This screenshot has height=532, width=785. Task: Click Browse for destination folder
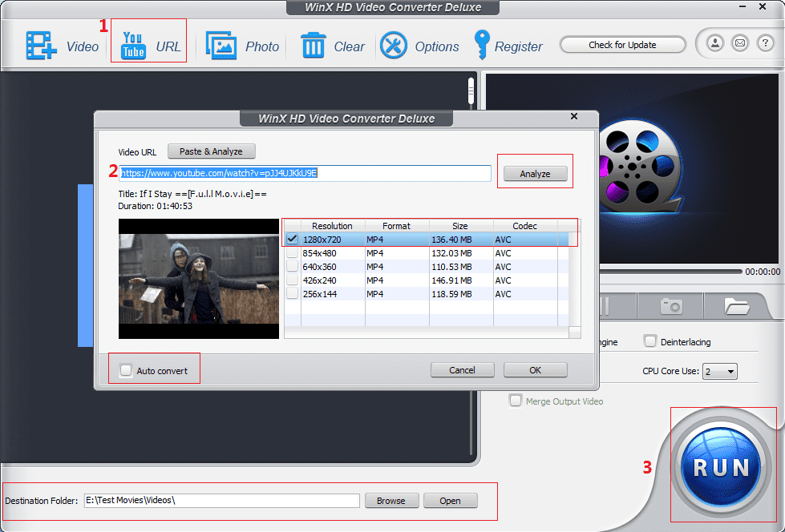391,501
